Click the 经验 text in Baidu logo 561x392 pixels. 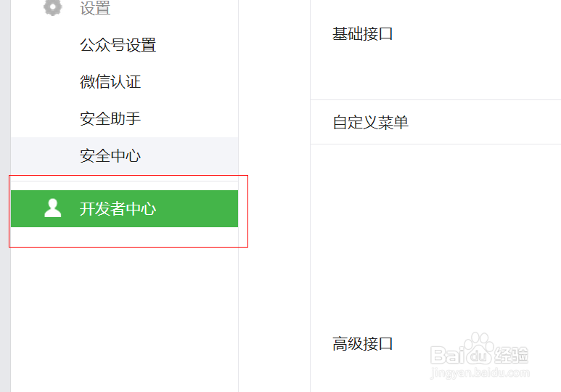511,355
